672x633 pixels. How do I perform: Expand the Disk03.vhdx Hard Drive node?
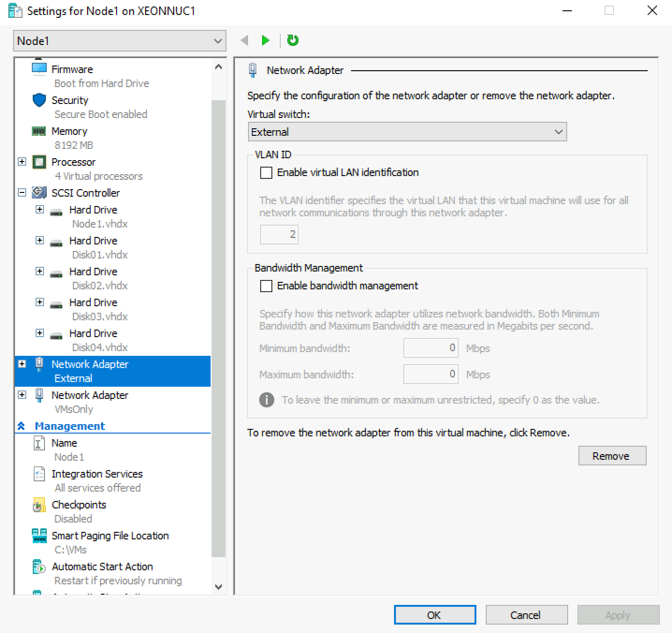(x=40, y=302)
